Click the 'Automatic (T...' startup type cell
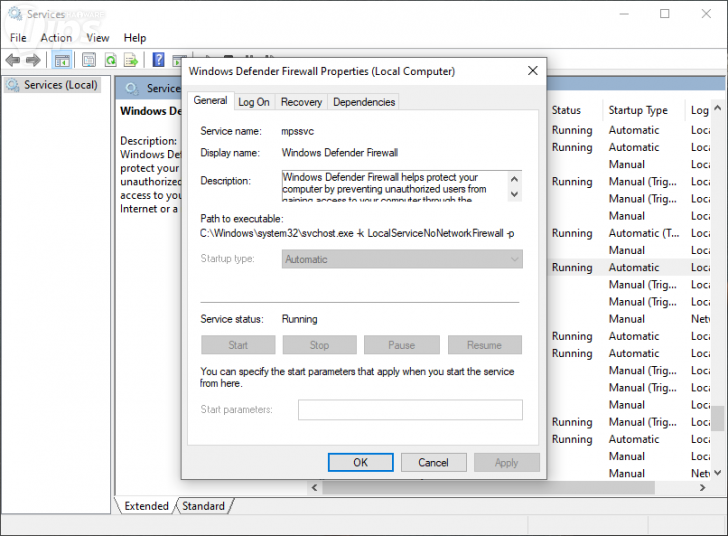728x536 pixels. click(644, 233)
